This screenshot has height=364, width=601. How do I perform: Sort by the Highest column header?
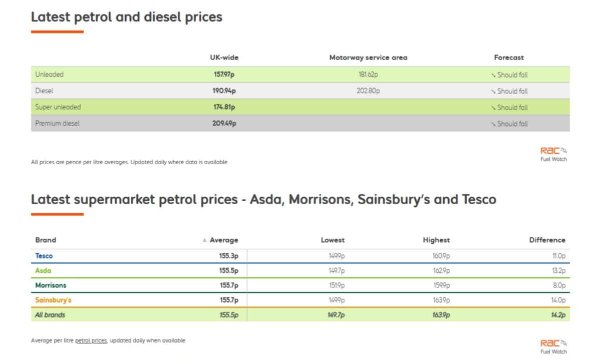(x=436, y=240)
